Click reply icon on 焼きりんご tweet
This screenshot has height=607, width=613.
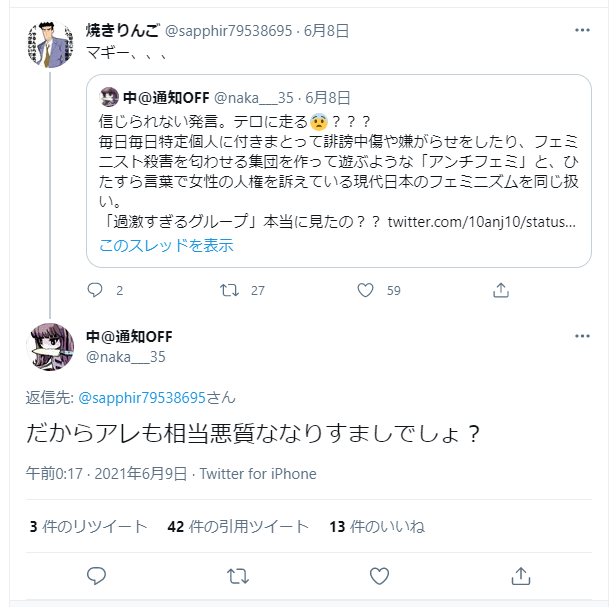95,290
